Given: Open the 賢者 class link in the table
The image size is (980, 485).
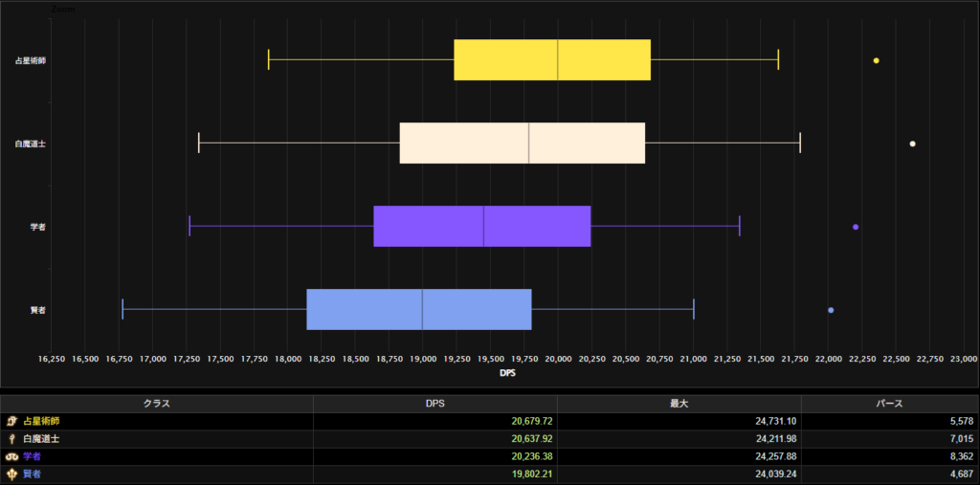Looking at the screenshot, I should coord(34,474).
